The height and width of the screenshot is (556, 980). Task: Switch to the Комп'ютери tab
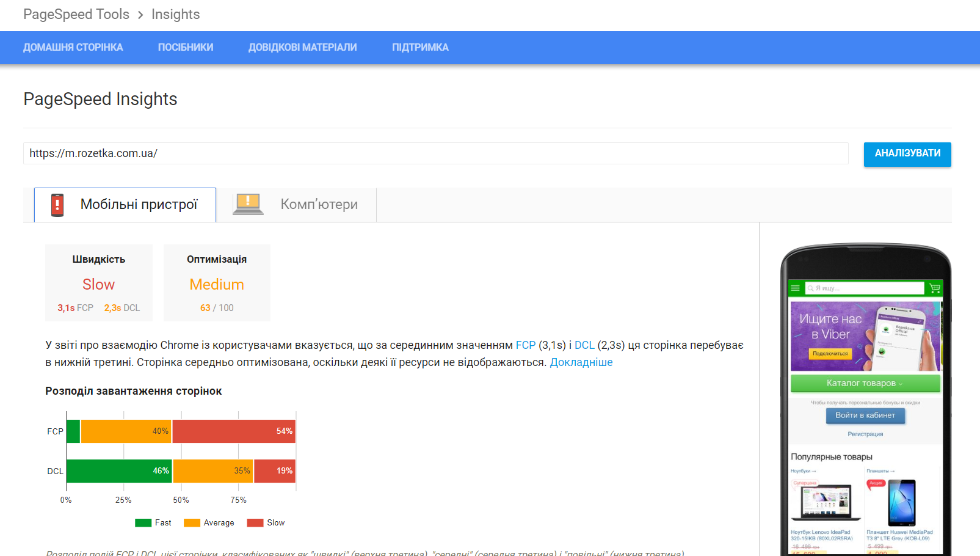[x=318, y=205]
